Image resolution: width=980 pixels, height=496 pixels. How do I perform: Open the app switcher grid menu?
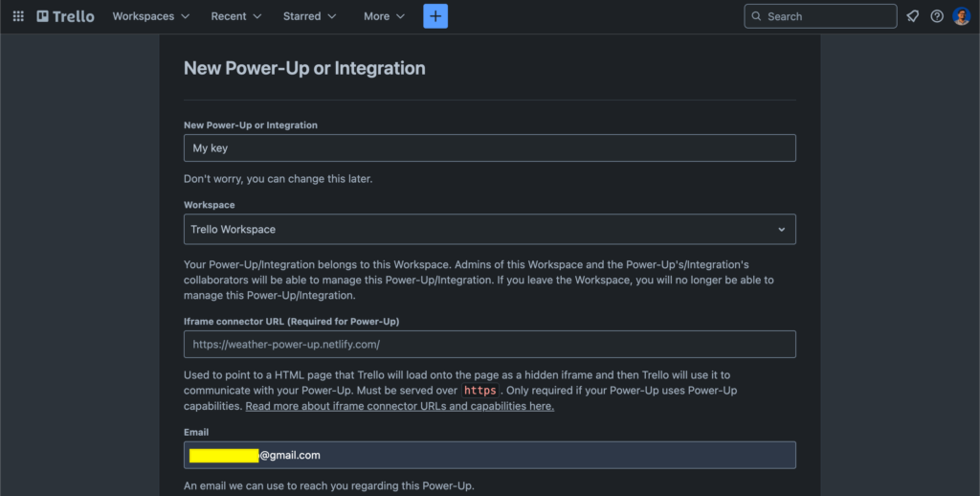[18, 16]
